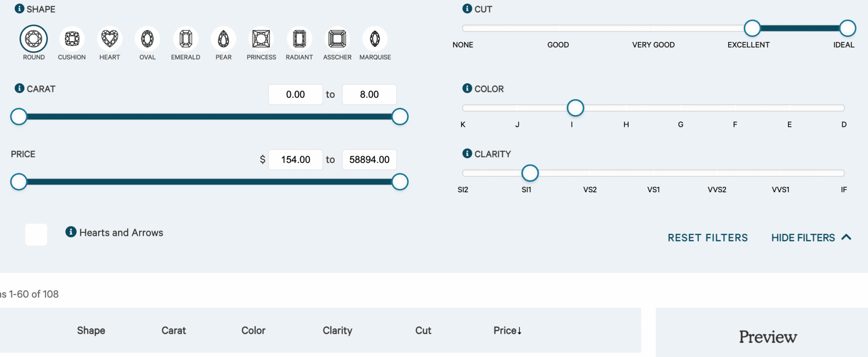Click Reset Filters link
Viewport: 868px width, 357px height.
click(707, 238)
